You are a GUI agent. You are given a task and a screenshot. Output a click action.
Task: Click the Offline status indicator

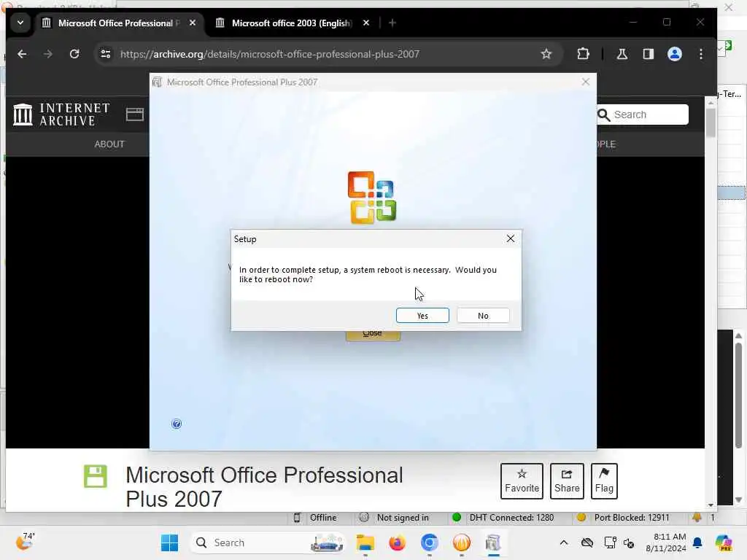pyautogui.click(x=315, y=517)
